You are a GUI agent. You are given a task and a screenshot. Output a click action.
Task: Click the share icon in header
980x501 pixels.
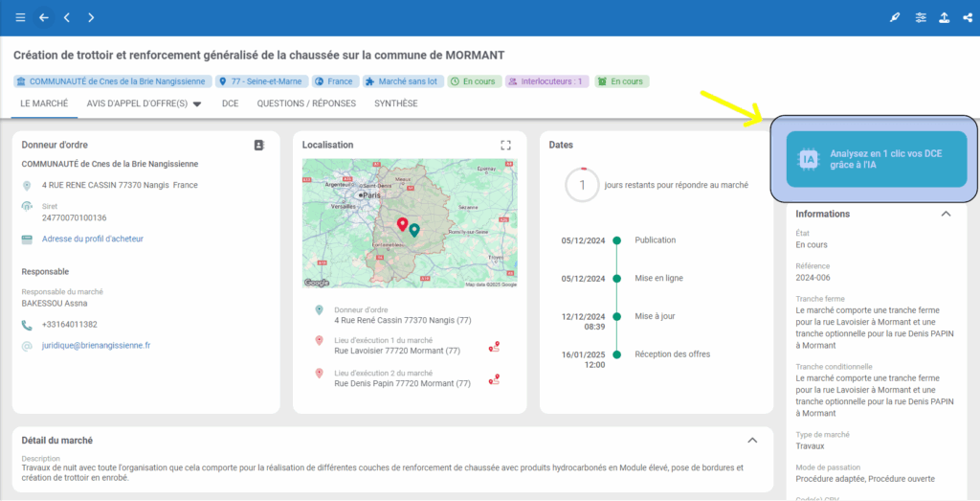click(x=968, y=17)
